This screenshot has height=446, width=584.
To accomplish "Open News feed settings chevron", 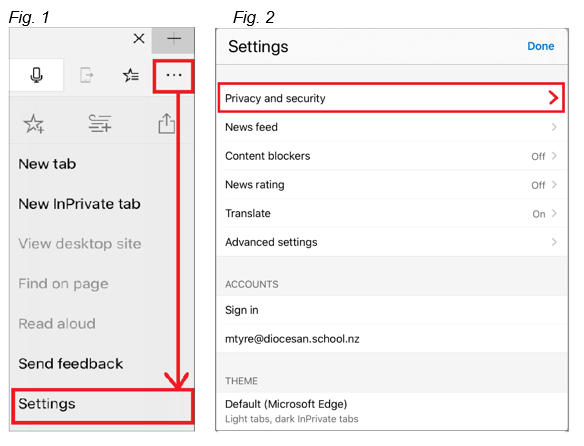I will [x=554, y=127].
